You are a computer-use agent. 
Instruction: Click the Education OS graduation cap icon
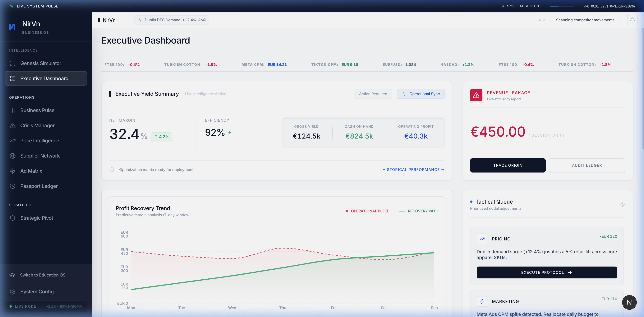(x=12, y=275)
